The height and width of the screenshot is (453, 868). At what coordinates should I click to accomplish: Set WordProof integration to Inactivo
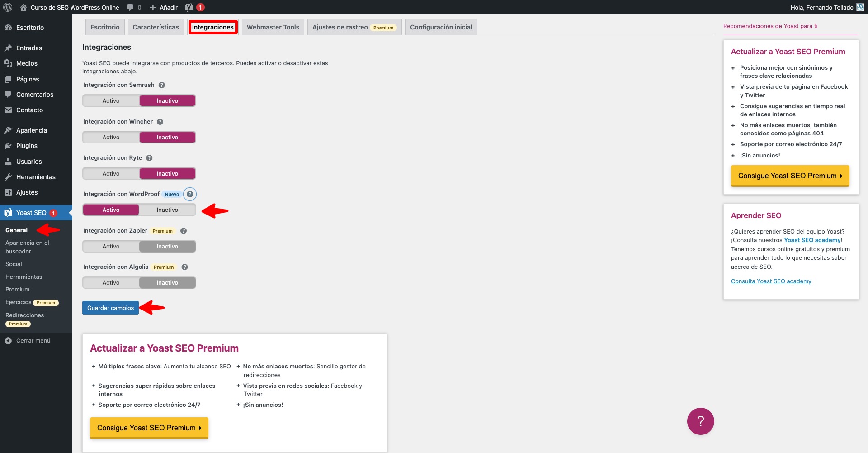coord(167,210)
